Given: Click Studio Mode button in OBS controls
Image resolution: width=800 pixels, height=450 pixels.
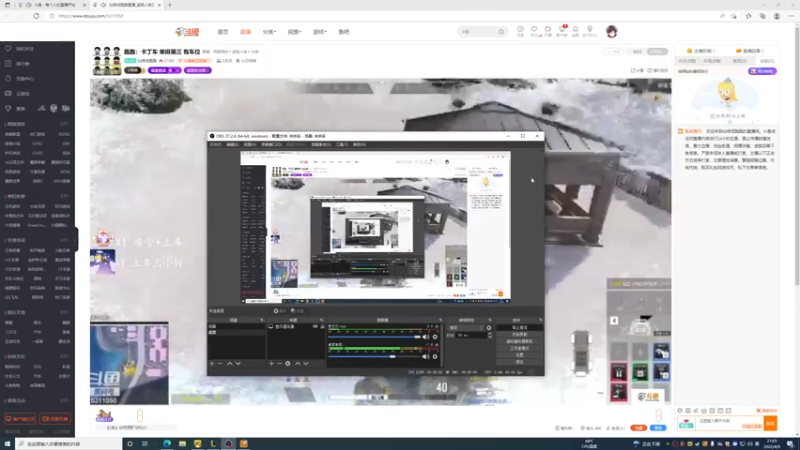Looking at the screenshot, I should pos(519,348).
